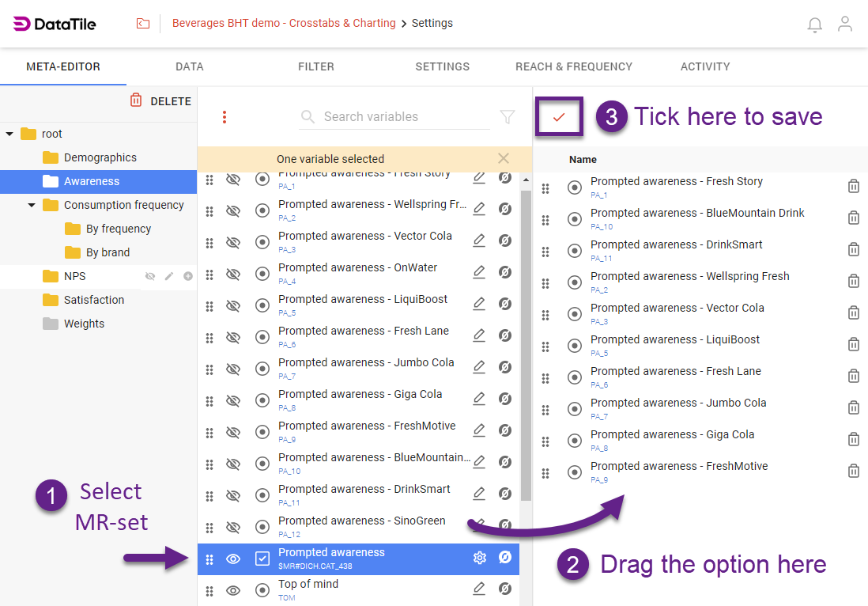Open the kebab menu above the variable list
The width and height of the screenshot is (868, 606).
click(x=225, y=116)
